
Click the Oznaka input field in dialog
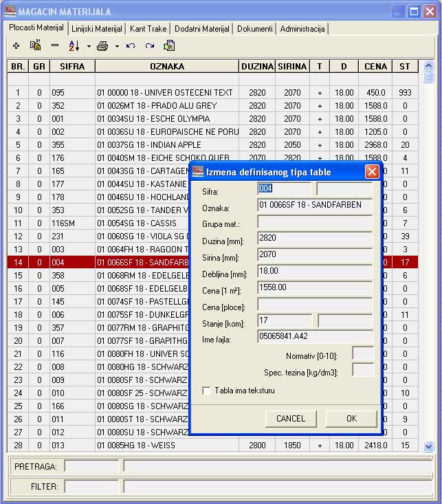pyautogui.click(x=315, y=205)
